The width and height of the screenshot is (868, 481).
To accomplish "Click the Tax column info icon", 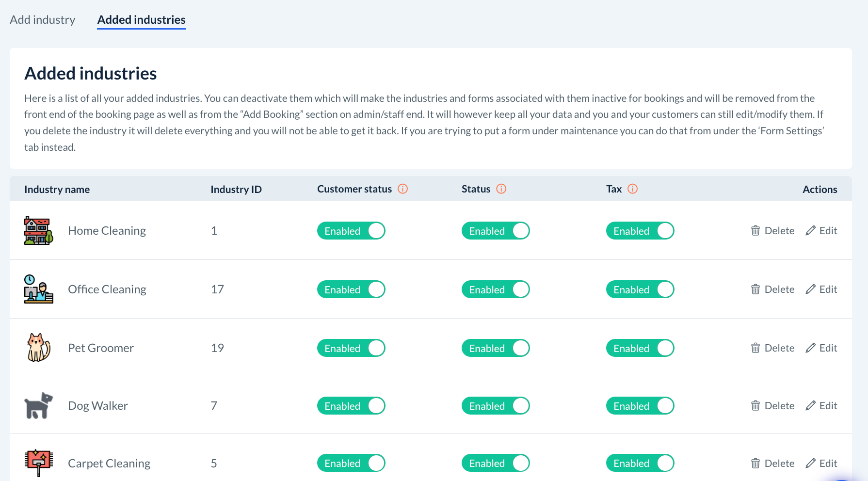I will (x=632, y=189).
